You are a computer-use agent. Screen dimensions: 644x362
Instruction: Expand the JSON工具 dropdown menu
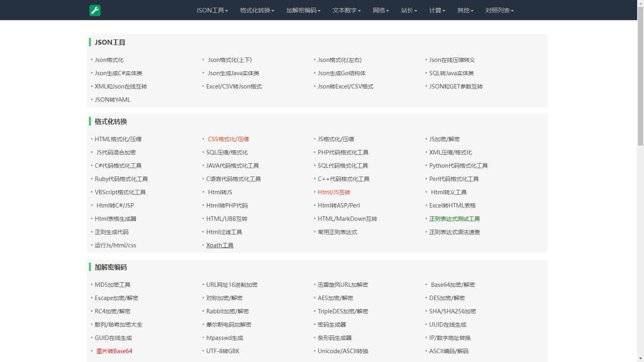[x=212, y=10]
